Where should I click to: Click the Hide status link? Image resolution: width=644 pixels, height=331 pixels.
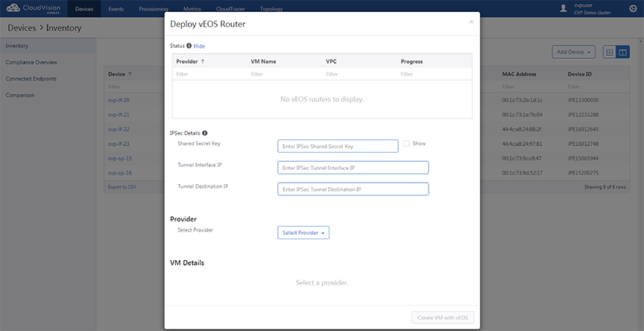coord(199,46)
